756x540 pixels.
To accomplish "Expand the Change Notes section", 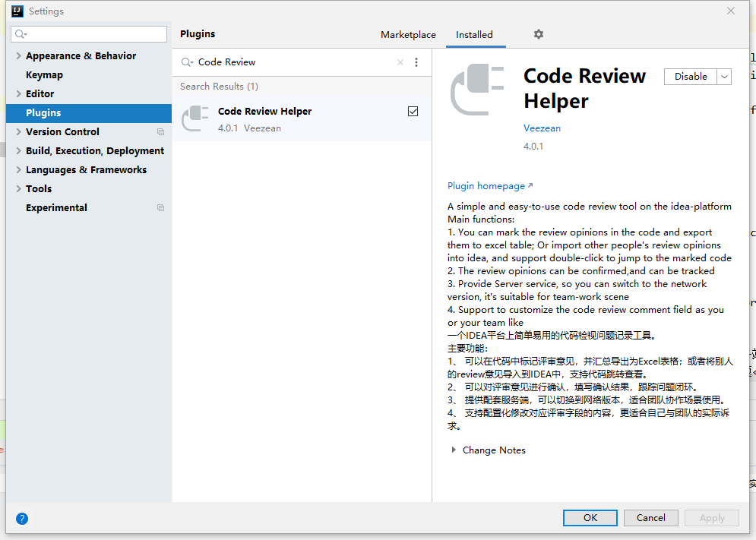I will [453, 450].
